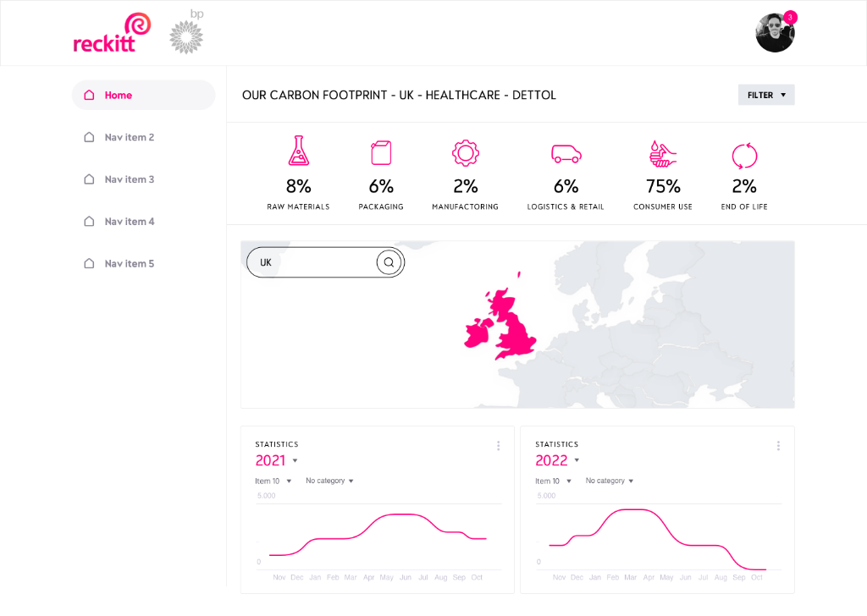Click the 2021 chart line
The image size is (867, 616).
pos(378,534)
